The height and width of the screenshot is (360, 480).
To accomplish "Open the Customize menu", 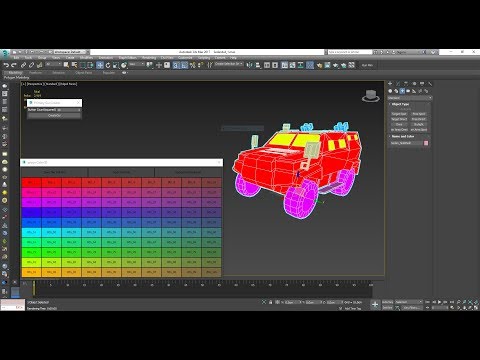I will (x=185, y=58).
